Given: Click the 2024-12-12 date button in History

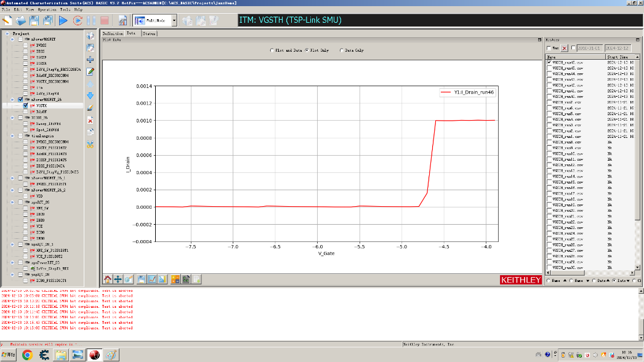Looking at the screenshot, I should coord(618,48).
